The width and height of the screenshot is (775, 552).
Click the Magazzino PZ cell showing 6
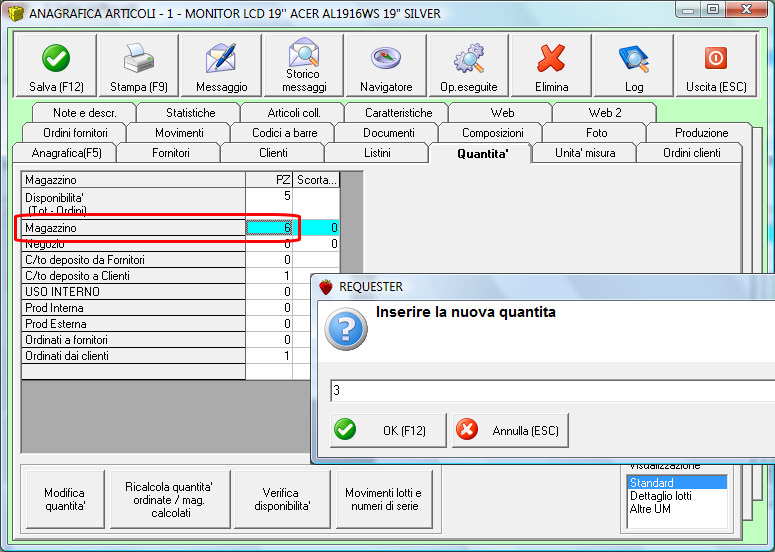(269, 228)
